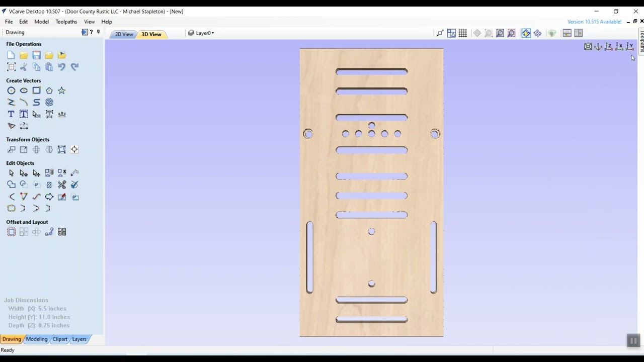The width and height of the screenshot is (644, 362).
Task: Select the Drawing bottom tab
Action: [x=12, y=339]
